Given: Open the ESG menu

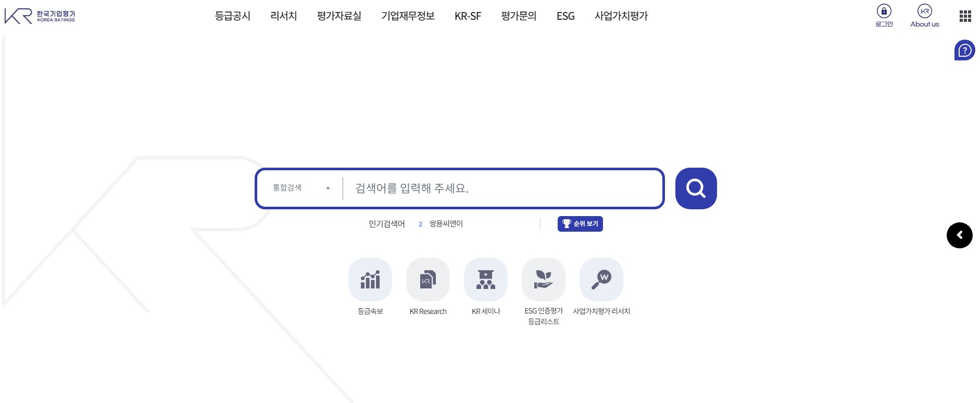Looking at the screenshot, I should click(x=566, y=16).
